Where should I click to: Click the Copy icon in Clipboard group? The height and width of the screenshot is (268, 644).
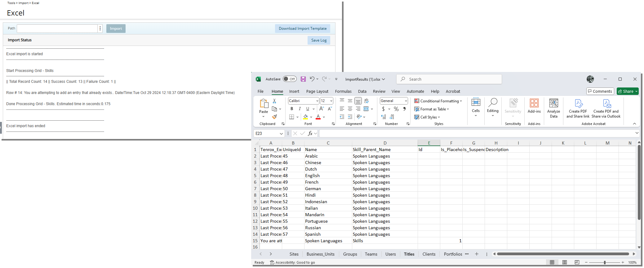pyautogui.click(x=274, y=109)
